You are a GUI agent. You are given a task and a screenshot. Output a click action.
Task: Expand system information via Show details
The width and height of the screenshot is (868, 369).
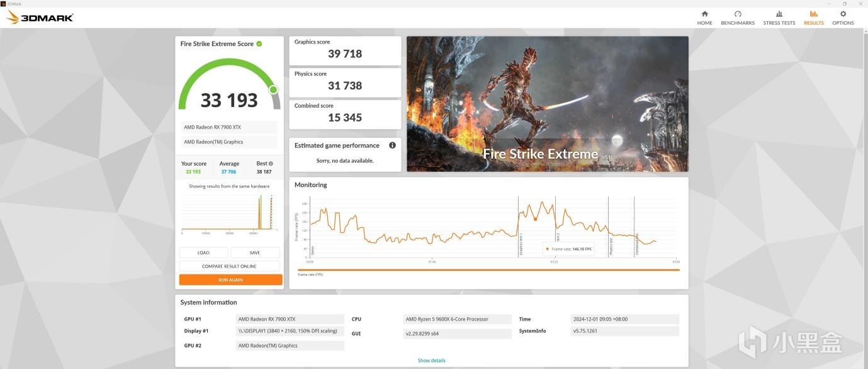tap(432, 361)
